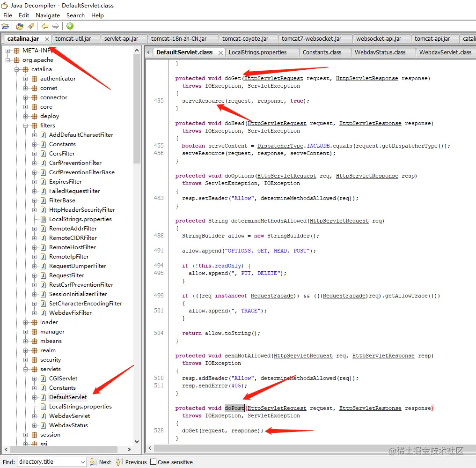
Task: Follow HttpServletRequest link in doGet signature
Action: (274, 78)
